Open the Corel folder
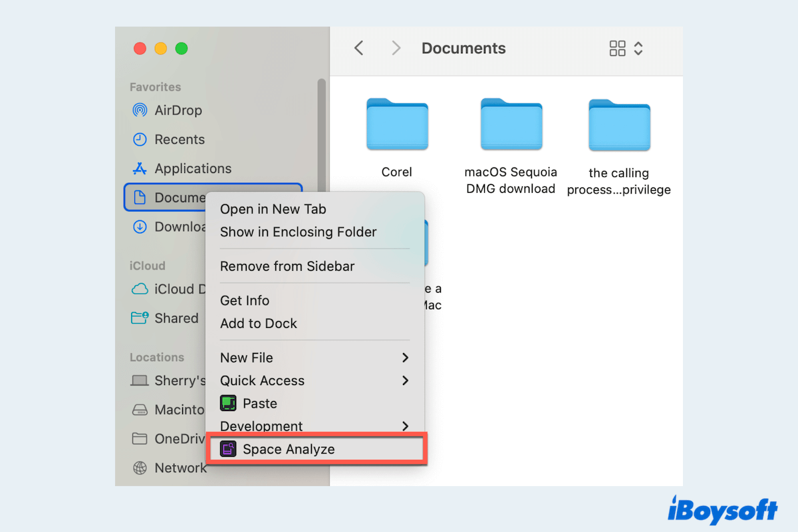The image size is (798, 532). 397,125
